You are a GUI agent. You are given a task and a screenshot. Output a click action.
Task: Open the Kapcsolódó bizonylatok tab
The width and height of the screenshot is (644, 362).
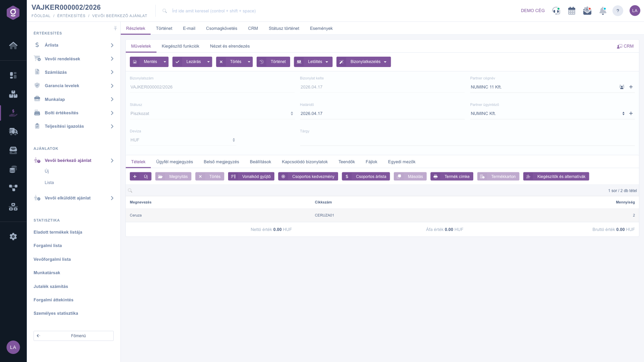[305, 162]
